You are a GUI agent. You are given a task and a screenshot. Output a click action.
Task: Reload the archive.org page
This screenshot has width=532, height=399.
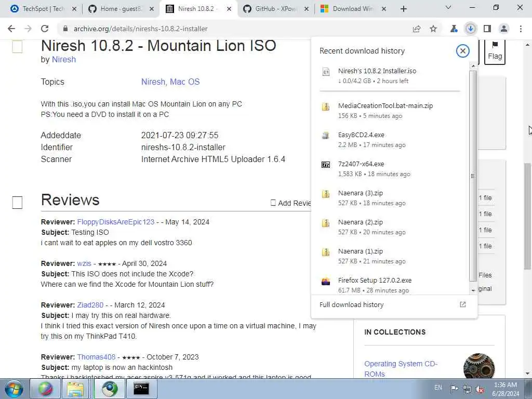pos(45,29)
